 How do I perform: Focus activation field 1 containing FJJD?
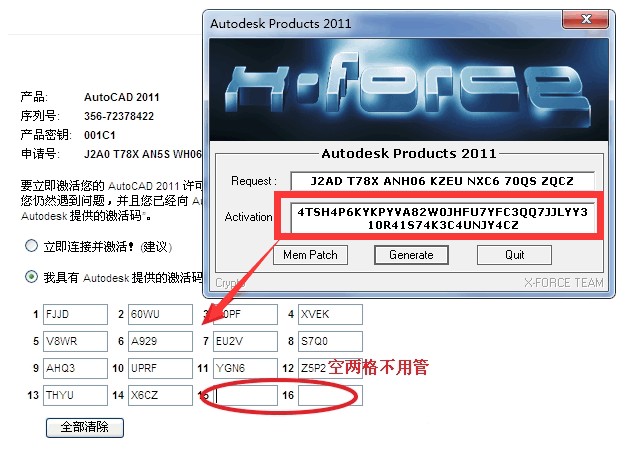tap(75, 314)
